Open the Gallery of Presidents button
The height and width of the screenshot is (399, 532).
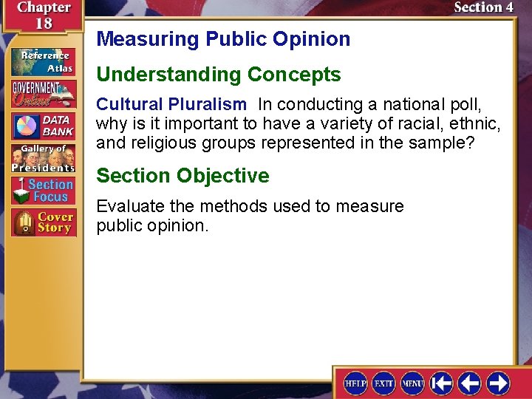pos(43,158)
